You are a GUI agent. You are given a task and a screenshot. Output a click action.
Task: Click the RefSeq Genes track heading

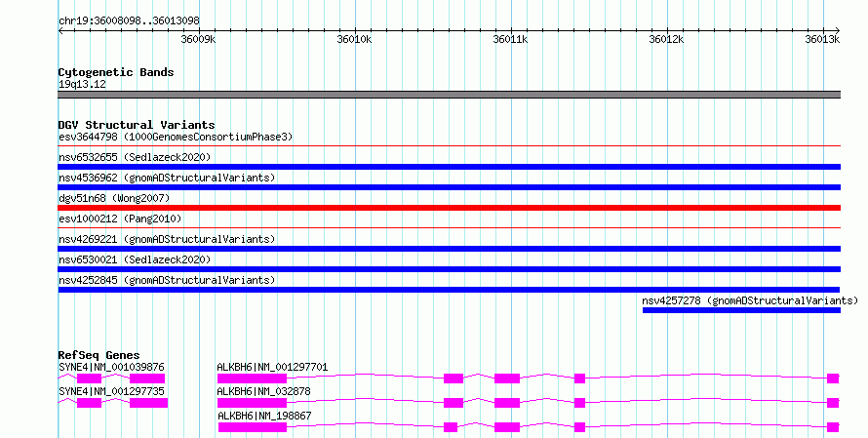99,355
